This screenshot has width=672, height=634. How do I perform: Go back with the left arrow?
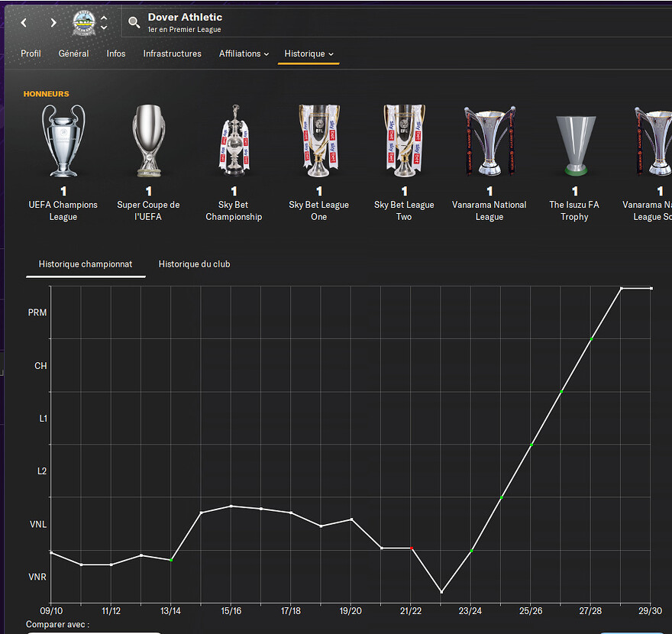click(24, 23)
